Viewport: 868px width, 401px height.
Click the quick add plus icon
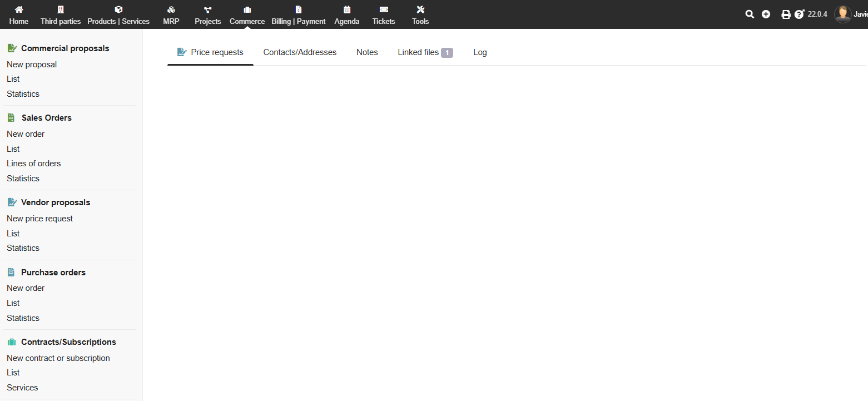point(766,14)
